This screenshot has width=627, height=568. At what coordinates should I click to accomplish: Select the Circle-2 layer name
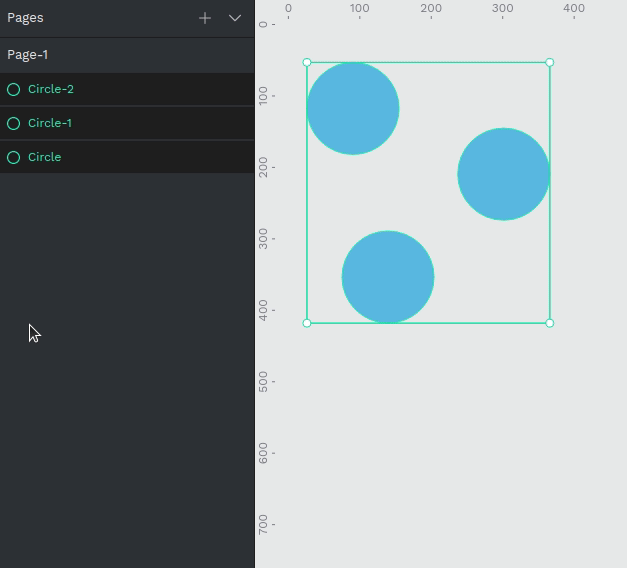[51, 89]
